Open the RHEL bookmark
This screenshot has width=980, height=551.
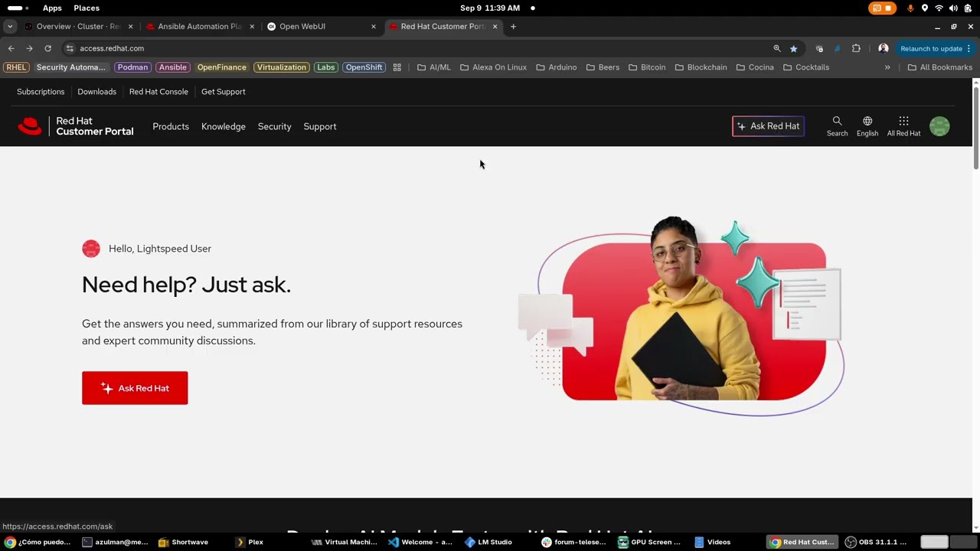coord(16,67)
